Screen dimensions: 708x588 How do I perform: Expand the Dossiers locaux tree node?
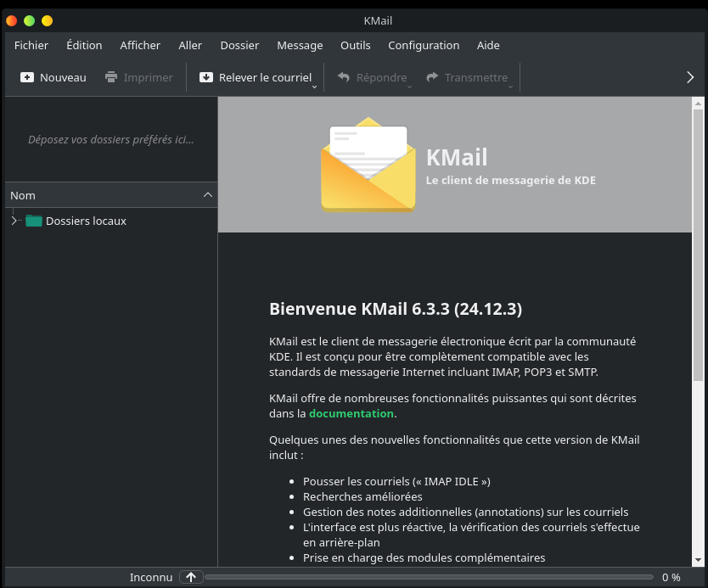(14, 221)
